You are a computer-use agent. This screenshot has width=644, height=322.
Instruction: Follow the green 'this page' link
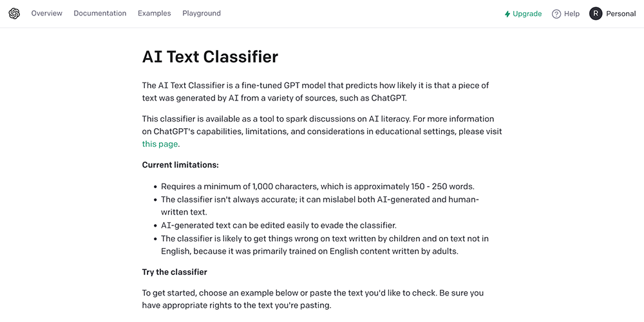160,144
